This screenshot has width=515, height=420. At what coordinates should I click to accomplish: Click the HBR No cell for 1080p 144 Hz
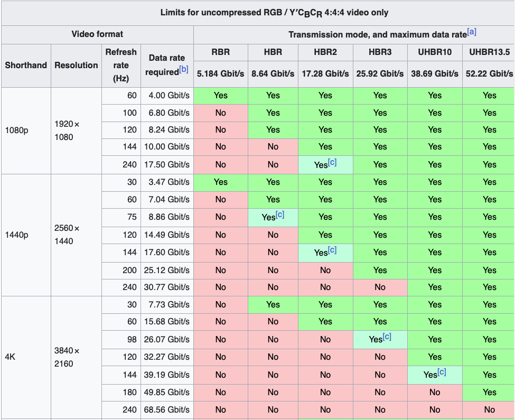pyautogui.click(x=273, y=147)
